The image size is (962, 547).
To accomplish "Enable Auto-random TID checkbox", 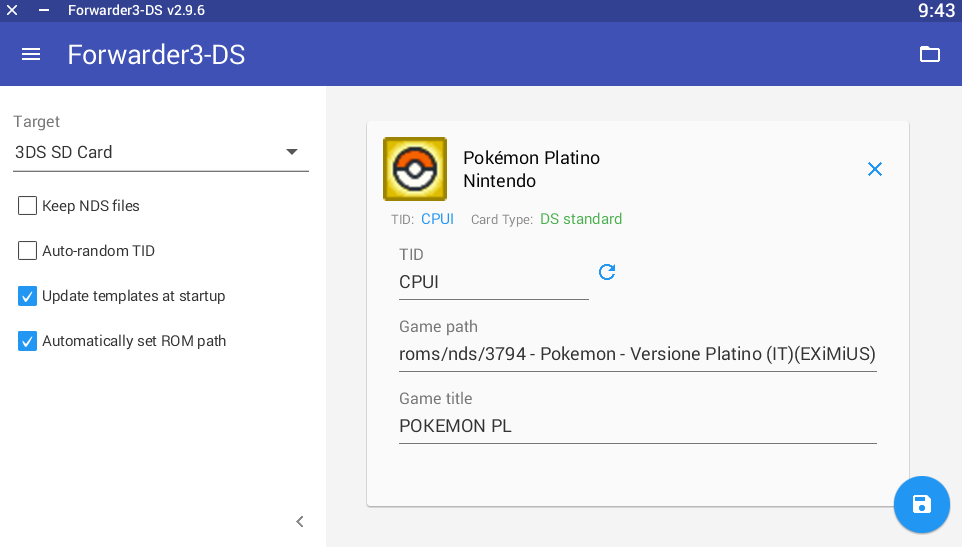I will 27,251.
